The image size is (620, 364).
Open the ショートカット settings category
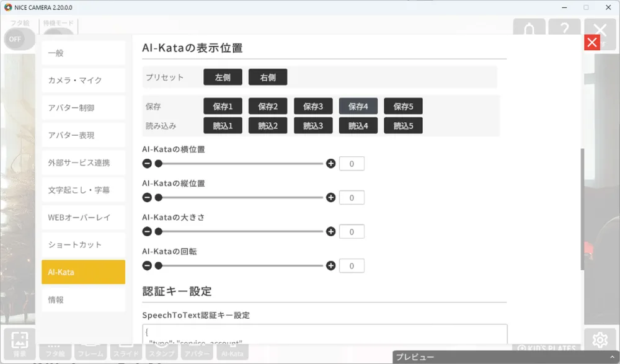84,244
